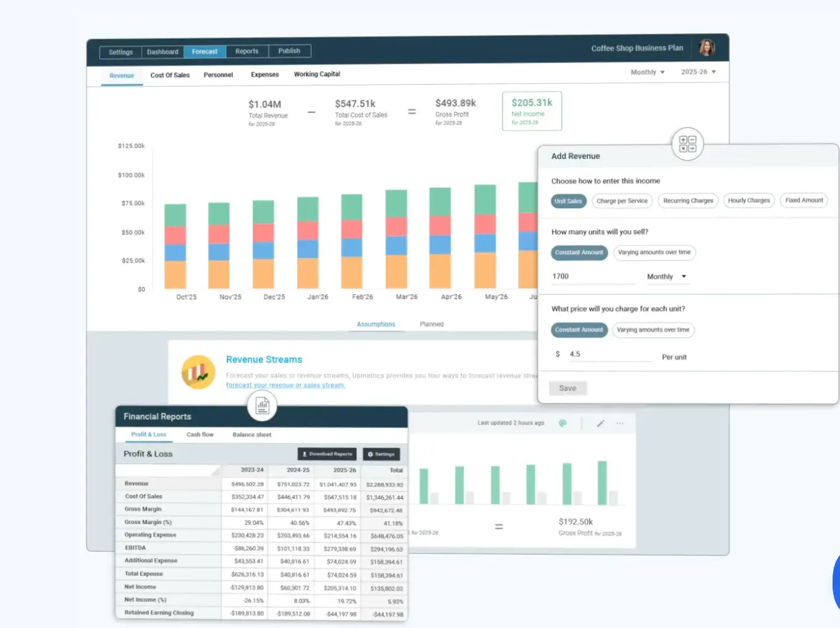This screenshot has height=628, width=840.
Task: Switch to the Forecast tab
Action: pos(204,51)
